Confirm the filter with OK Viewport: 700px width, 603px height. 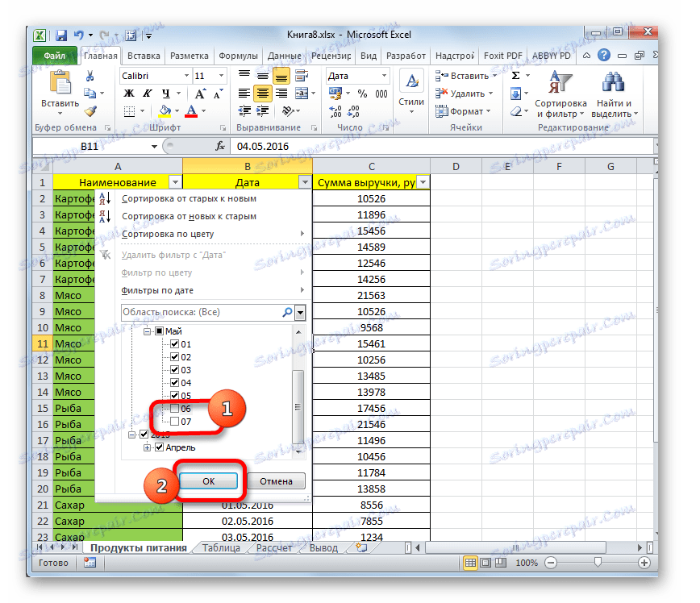tap(209, 481)
